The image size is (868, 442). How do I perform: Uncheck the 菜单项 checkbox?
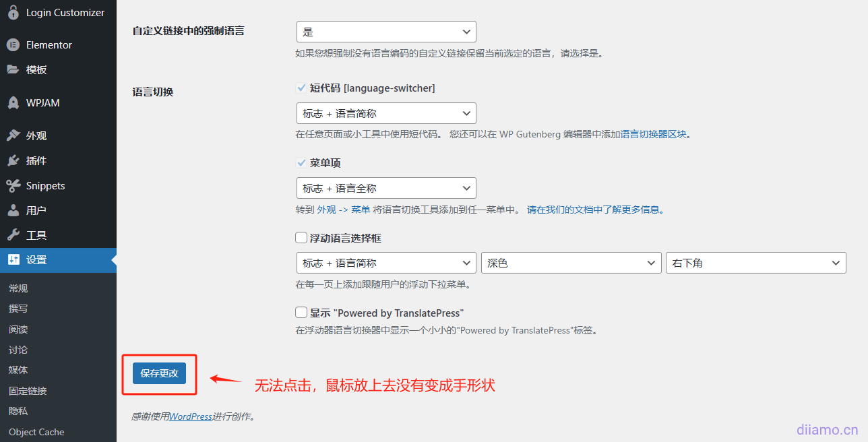click(x=301, y=163)
